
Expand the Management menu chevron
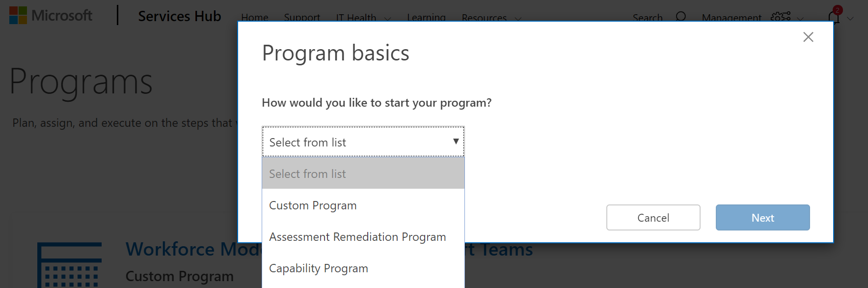click(x=800, y=19)
